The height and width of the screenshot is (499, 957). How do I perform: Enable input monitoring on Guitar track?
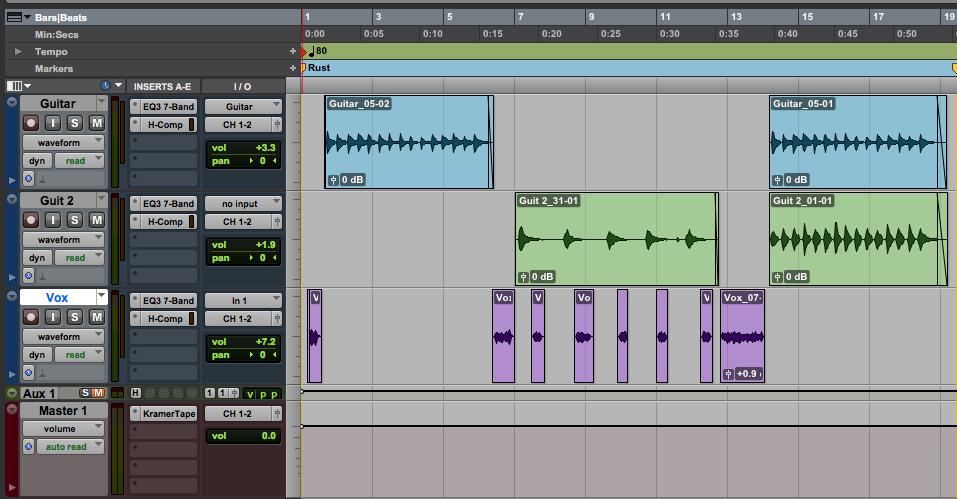53,123
